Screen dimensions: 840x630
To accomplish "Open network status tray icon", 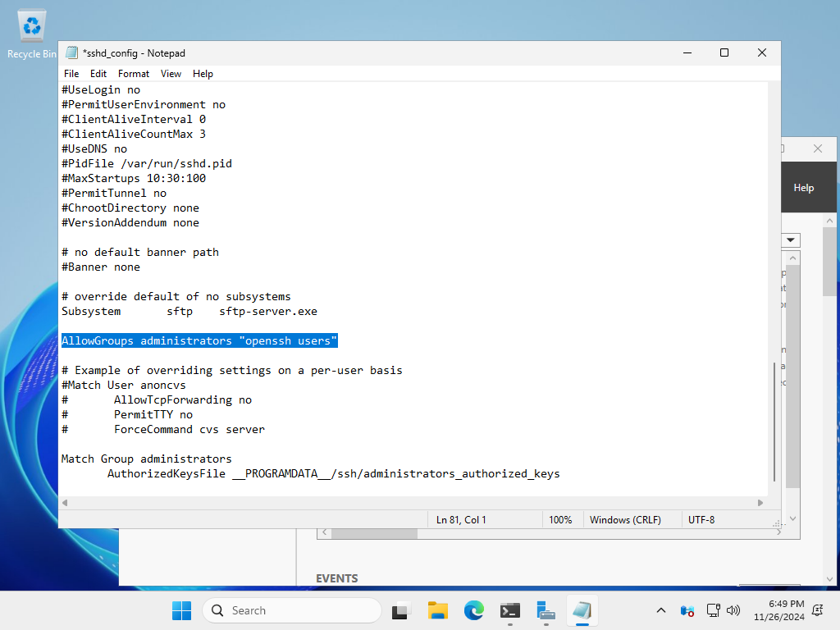I will coord(713,610).
